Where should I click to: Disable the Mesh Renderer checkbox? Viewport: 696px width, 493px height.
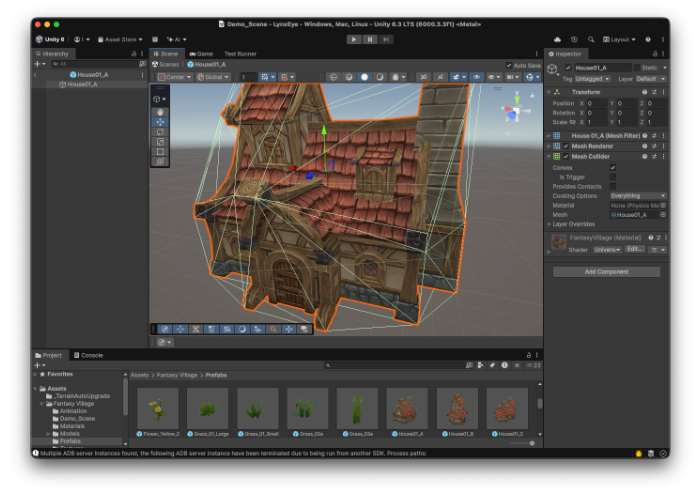[x=566, y=146]
